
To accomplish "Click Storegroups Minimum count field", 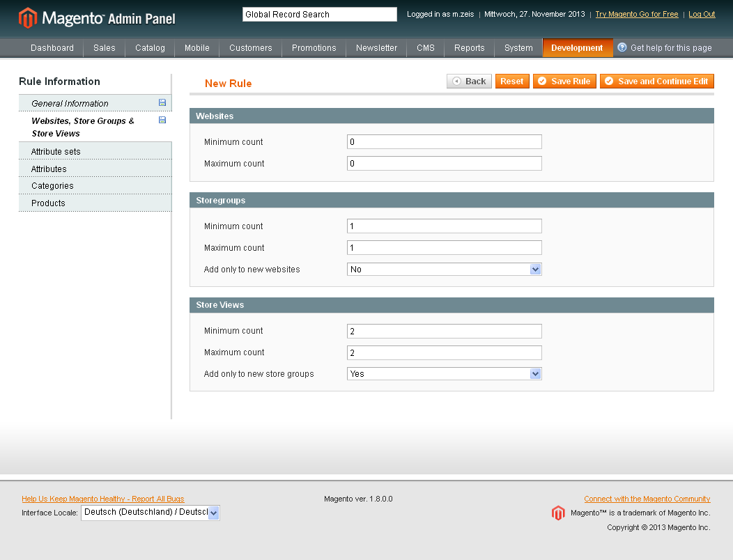I will (444, 226).
